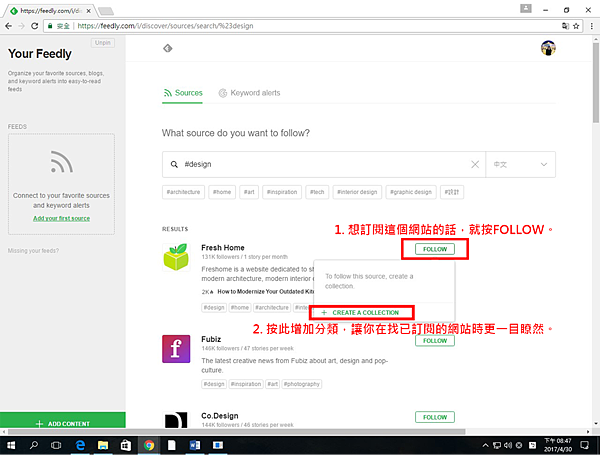Click the search magnifier icon in the search box
The height and width of the screenshot is (458, 600).
click(174, 165)
